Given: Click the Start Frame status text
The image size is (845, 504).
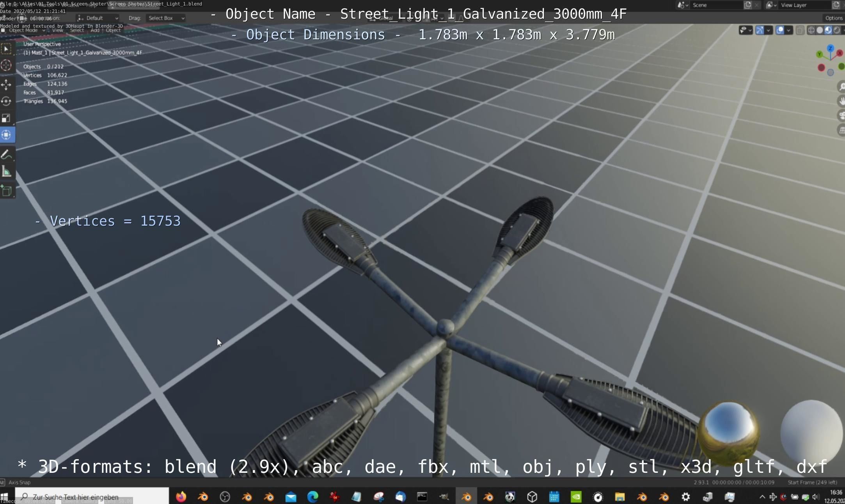Looking at the screenshot, I should (x=812, y=482).
